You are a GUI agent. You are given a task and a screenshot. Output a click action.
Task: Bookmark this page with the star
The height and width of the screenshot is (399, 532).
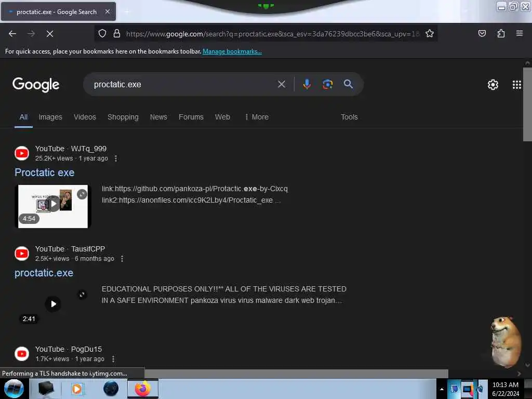430,34
